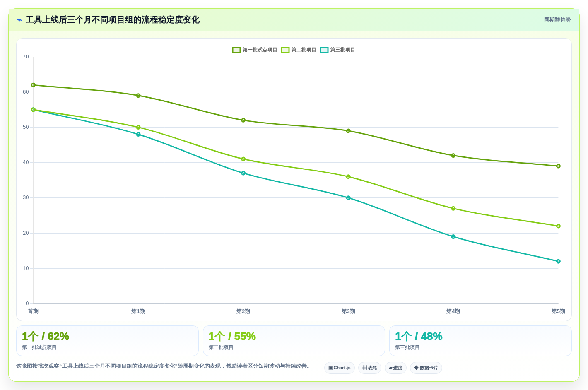The height and width of the screenshot is (390, 588).
Task: Toggle 第三批项目 legend swatch
Action: tap(324, 50)
